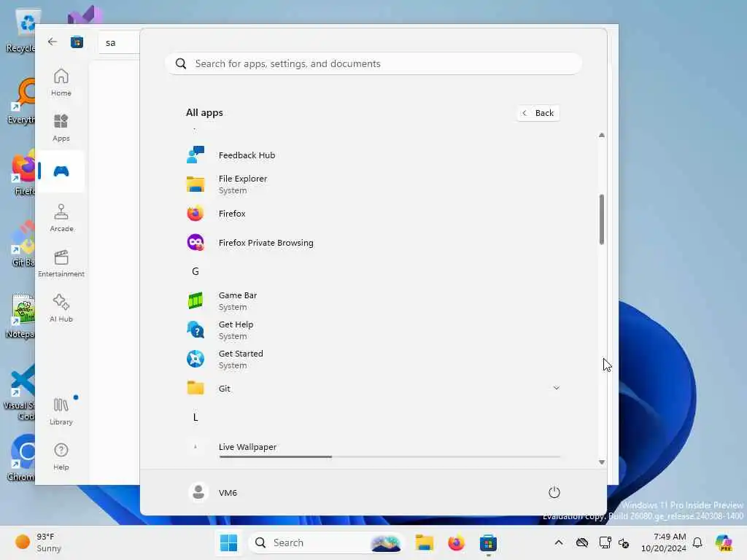Open Library in Microsoft Store sidebar
This screenshot has width=747, height=560.
pyautogui.click(x=61, y=411)
